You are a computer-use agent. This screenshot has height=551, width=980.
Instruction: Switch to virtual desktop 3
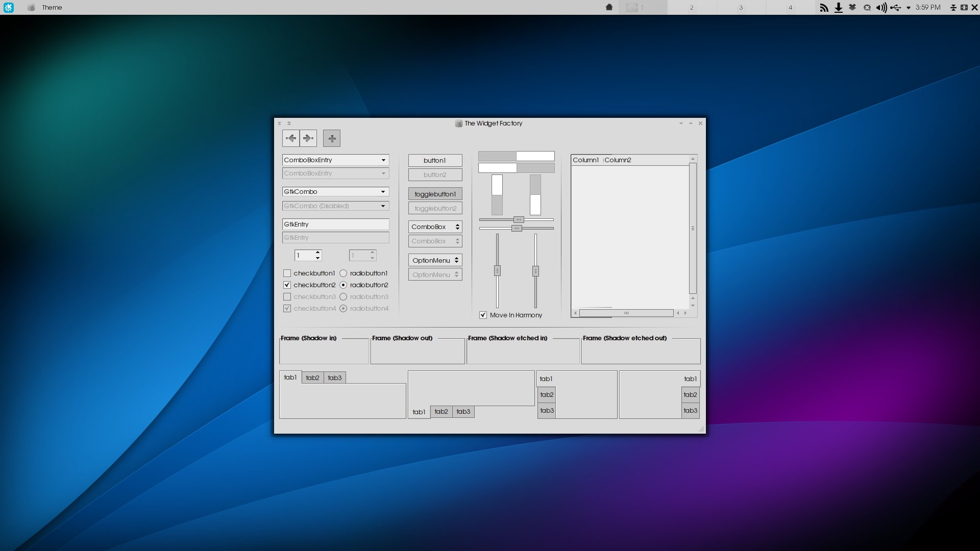(x=741, y=8)
